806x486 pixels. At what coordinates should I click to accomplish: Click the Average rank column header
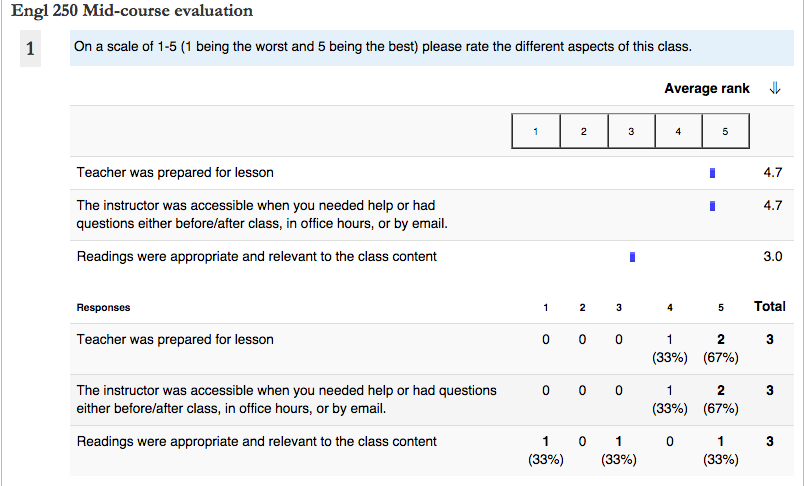[707, 88]
